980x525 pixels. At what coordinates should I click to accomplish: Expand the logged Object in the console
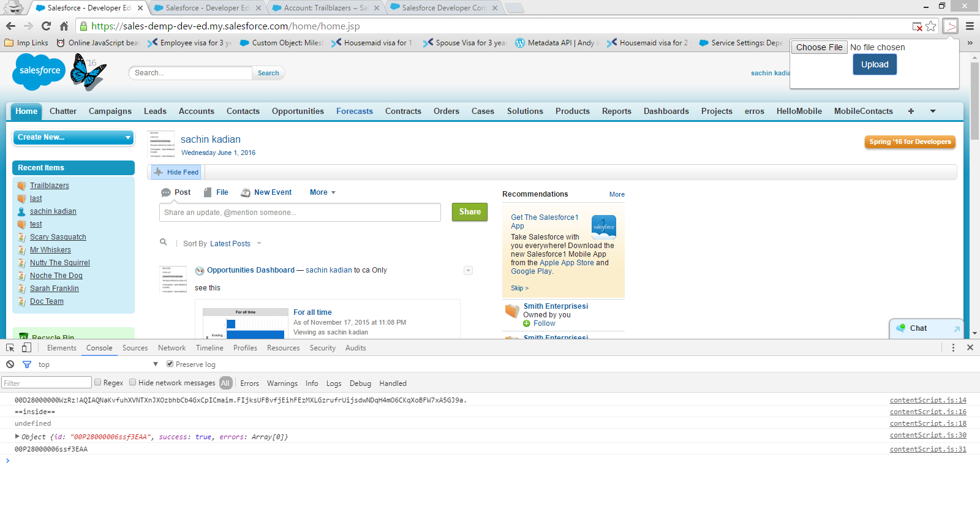tap(17, 437)
